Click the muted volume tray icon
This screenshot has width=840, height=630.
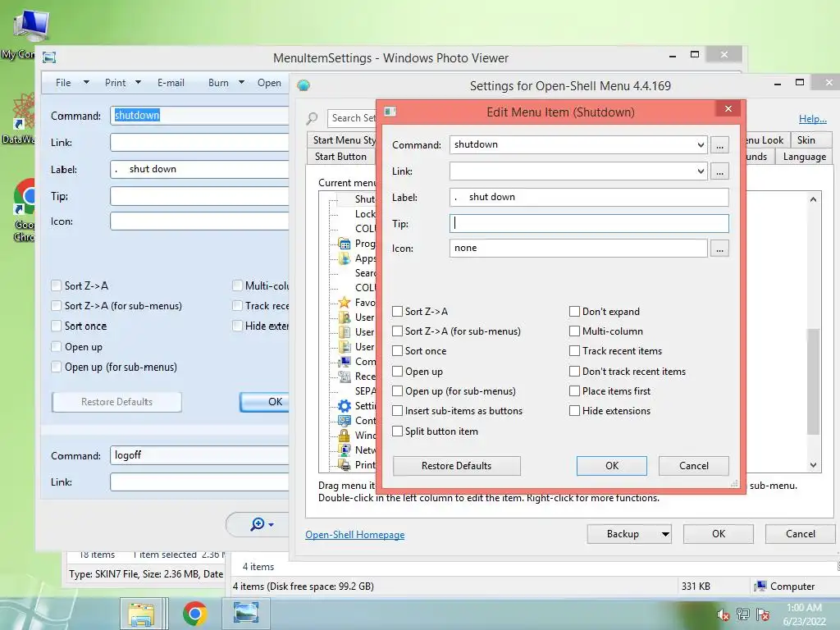click(723, 614)
